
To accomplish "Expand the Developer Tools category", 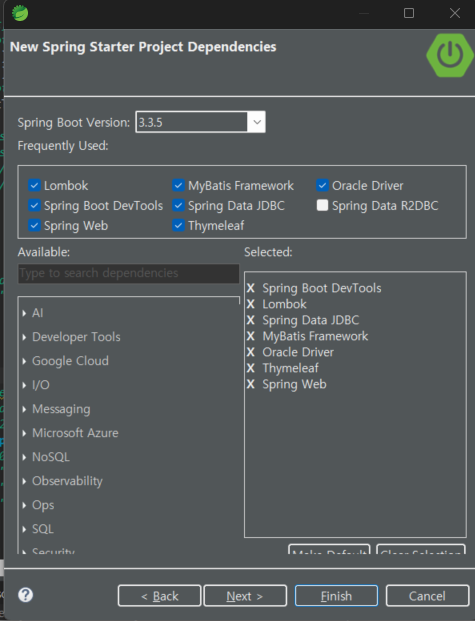I will click(x=25, y=337).
